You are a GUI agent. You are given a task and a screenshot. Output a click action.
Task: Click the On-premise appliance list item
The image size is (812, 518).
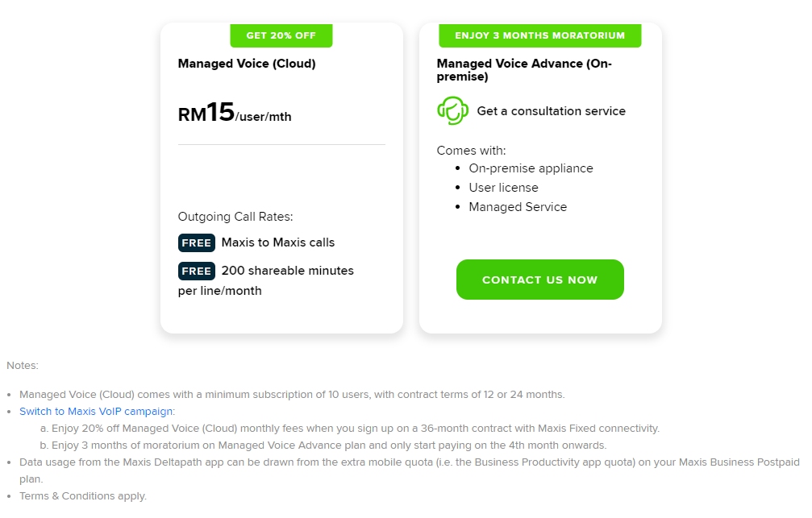tap(531, 168)
